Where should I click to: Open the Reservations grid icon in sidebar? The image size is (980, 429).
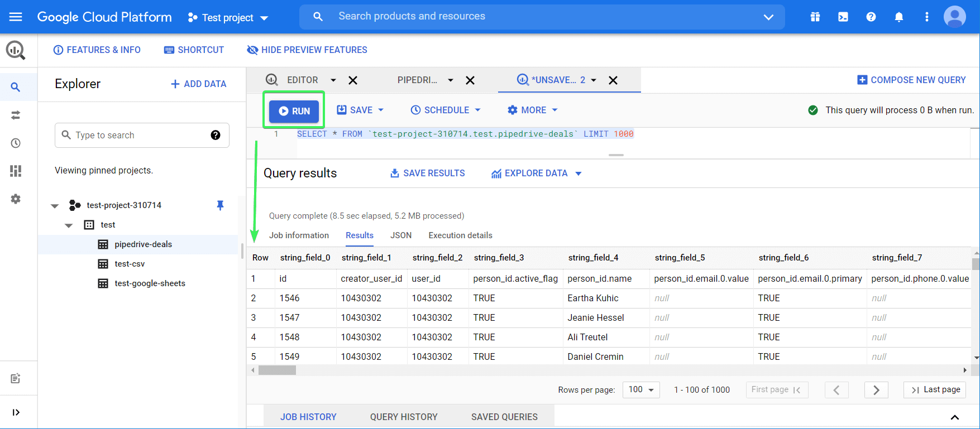pos(16,171)
